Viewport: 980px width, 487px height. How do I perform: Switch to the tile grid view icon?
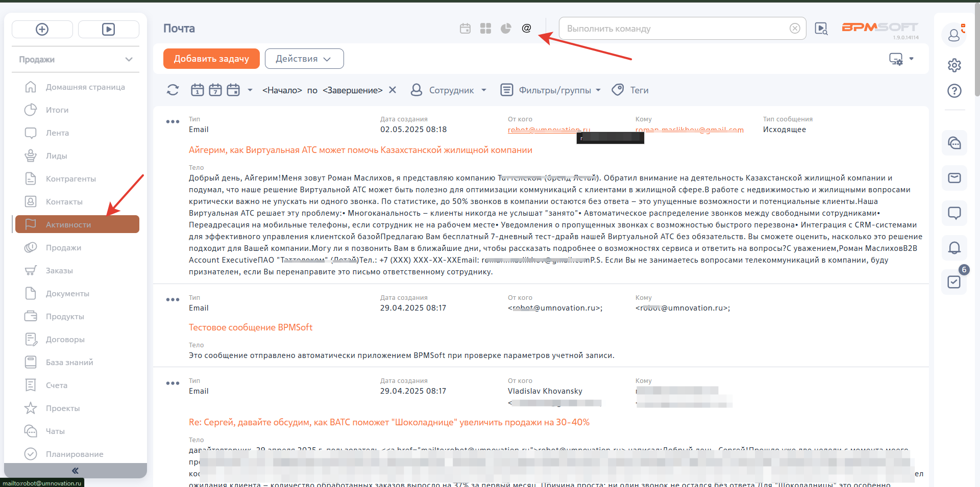[485, 29]
